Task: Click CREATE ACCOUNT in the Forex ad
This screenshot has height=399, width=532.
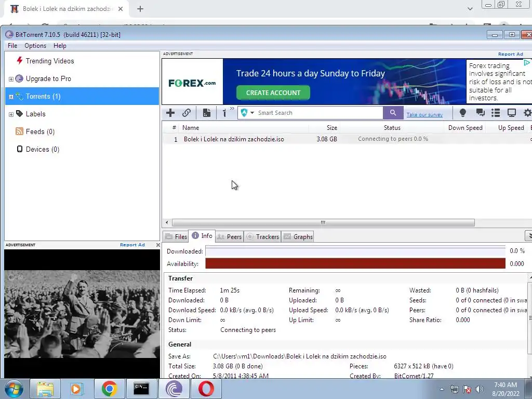Action: tap(273, 92)
